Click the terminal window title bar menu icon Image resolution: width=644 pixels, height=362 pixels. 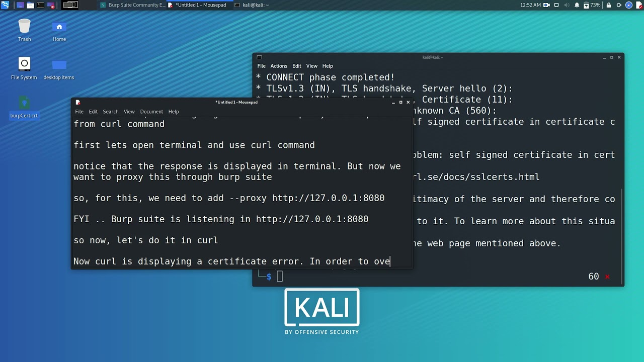259,57
